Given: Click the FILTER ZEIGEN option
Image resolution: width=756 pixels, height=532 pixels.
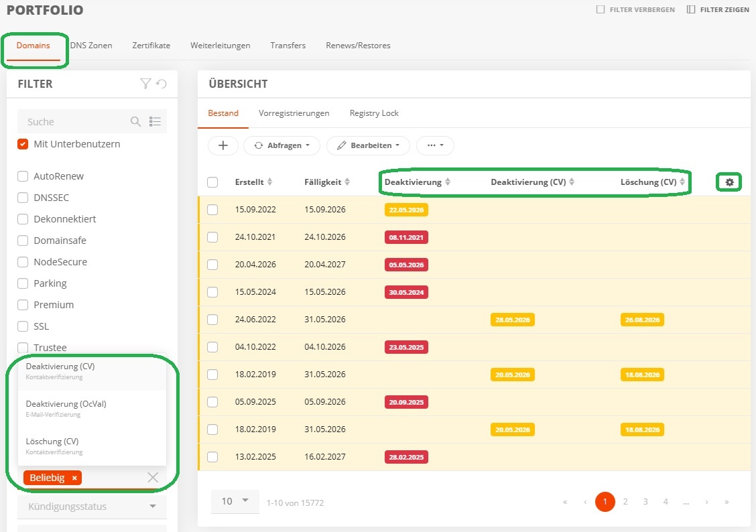Looking at the screenshot, I should [x=718, y=9].
